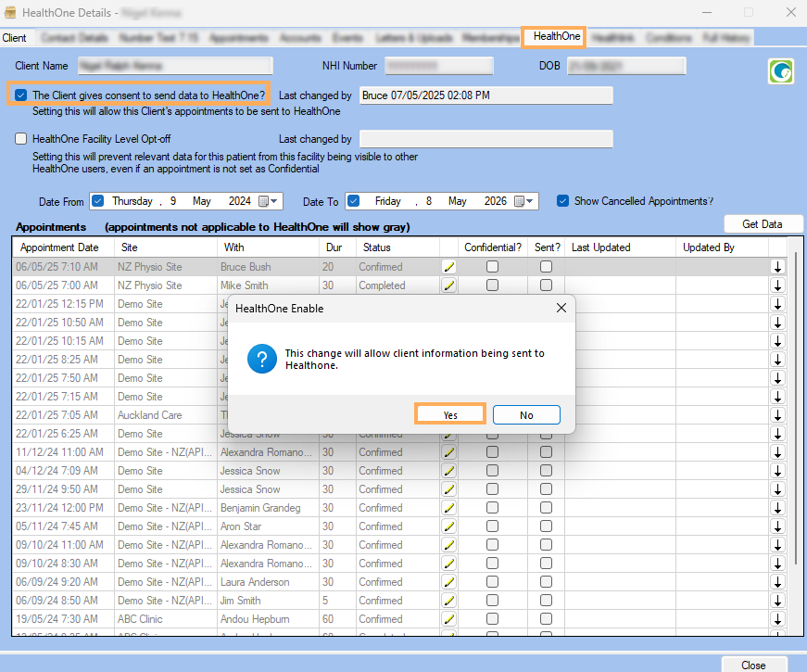Click the green circular logo icon near DOB
The height and width of the screenshot is (672, 807).
coord(781,71)
